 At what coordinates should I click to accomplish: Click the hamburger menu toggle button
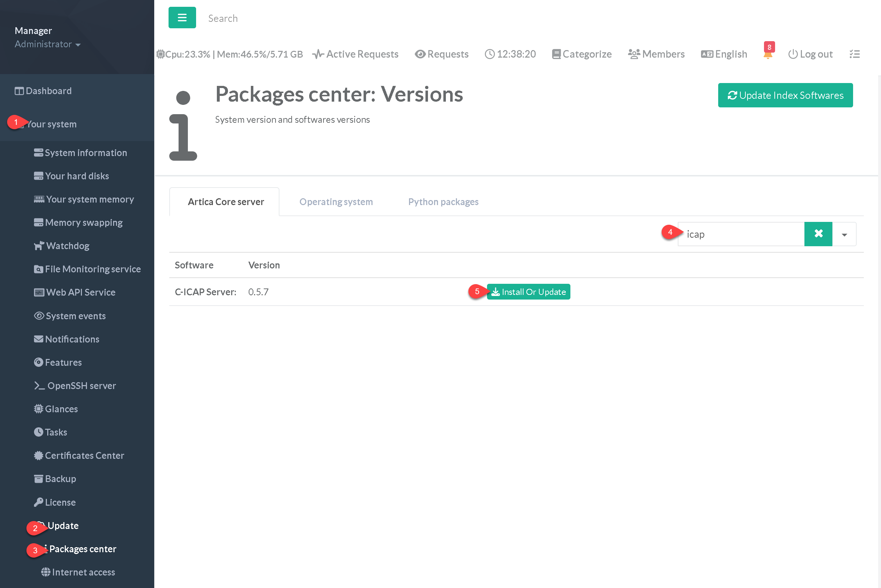click(182, 18)
